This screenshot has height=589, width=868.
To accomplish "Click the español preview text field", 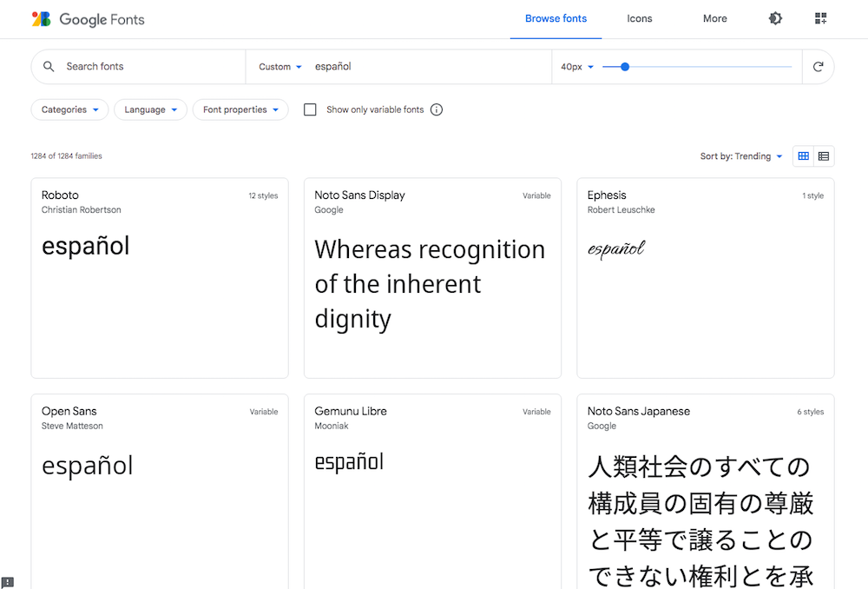I will pos(429,67).
